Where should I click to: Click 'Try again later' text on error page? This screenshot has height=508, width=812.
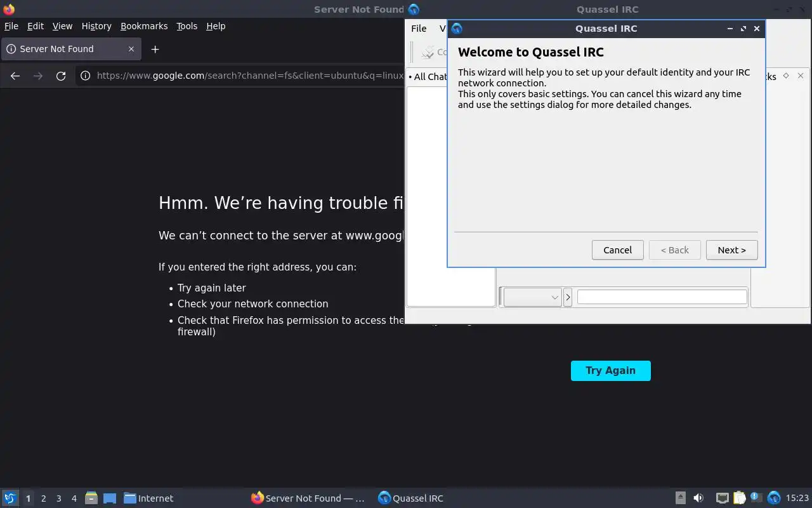point(212,288)
